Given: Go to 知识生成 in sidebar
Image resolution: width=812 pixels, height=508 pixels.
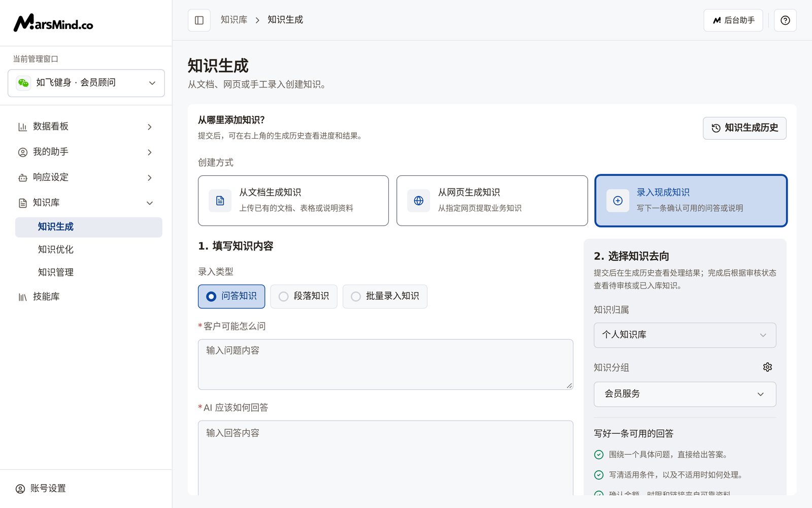Looking at the screenshot, I should pos(89,227).
